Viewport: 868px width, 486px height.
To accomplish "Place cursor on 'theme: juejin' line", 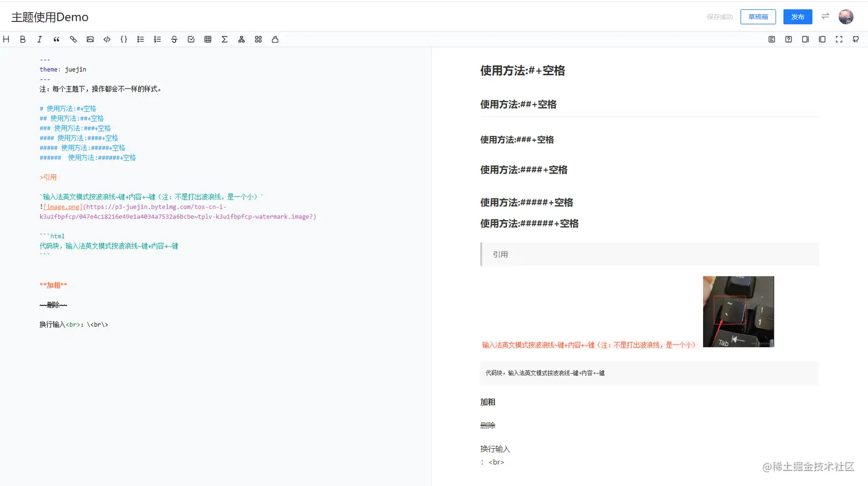I will pyautogui.click(x=63, y=70).
